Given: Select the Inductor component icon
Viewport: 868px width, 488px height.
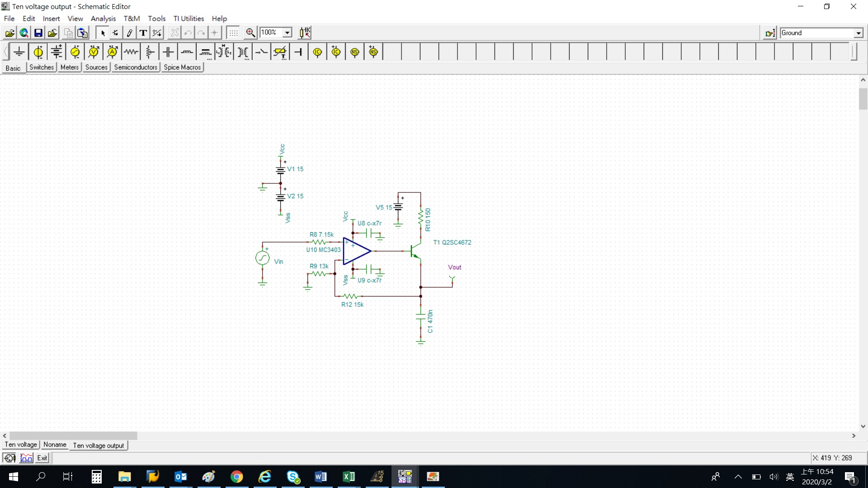Looking at the screenshot, I should click(187, 52).
